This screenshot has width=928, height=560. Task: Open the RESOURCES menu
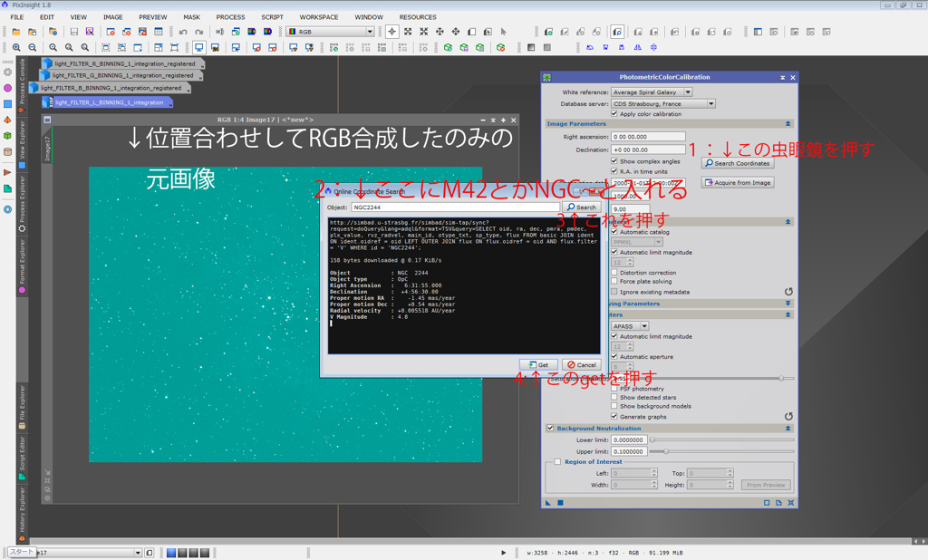417,17
